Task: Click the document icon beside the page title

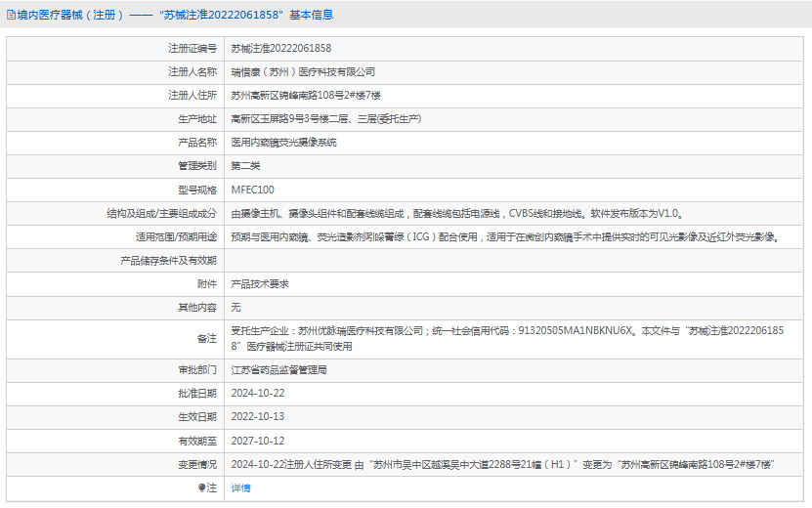Action: coord(11,15)
